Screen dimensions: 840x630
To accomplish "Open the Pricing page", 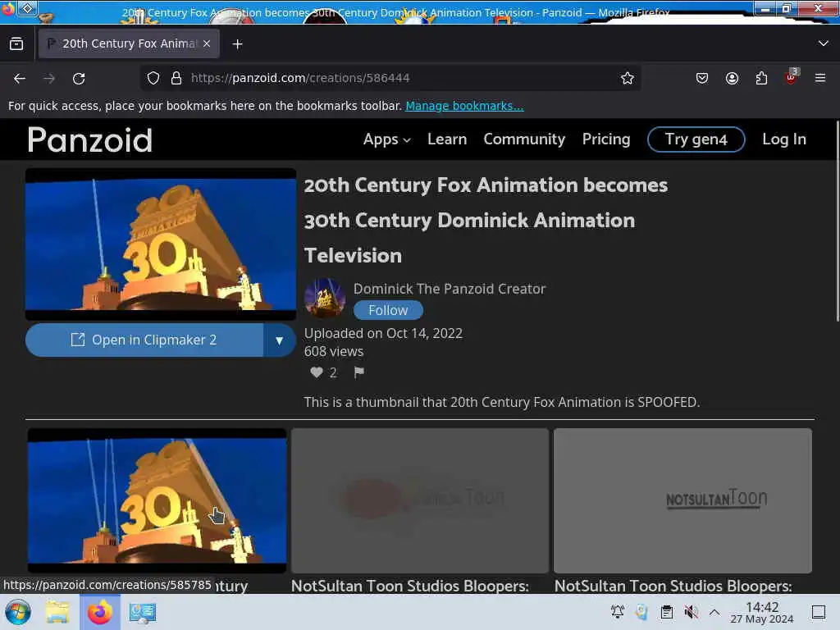I will (x=606, y=139).
